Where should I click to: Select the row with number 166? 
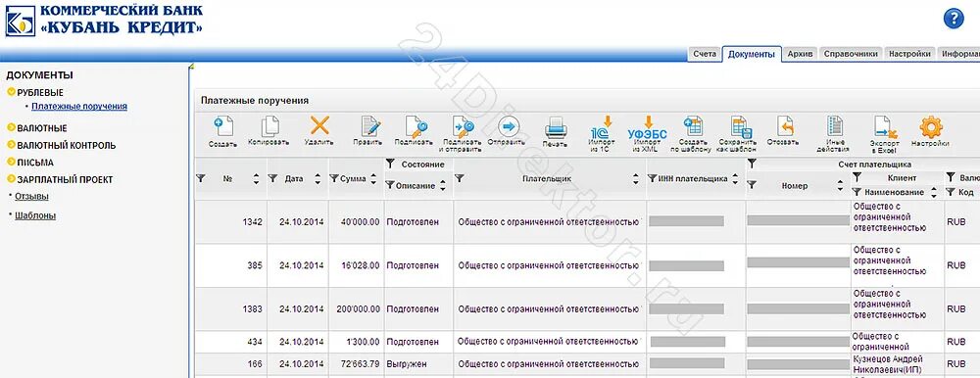tap(587, 363)
